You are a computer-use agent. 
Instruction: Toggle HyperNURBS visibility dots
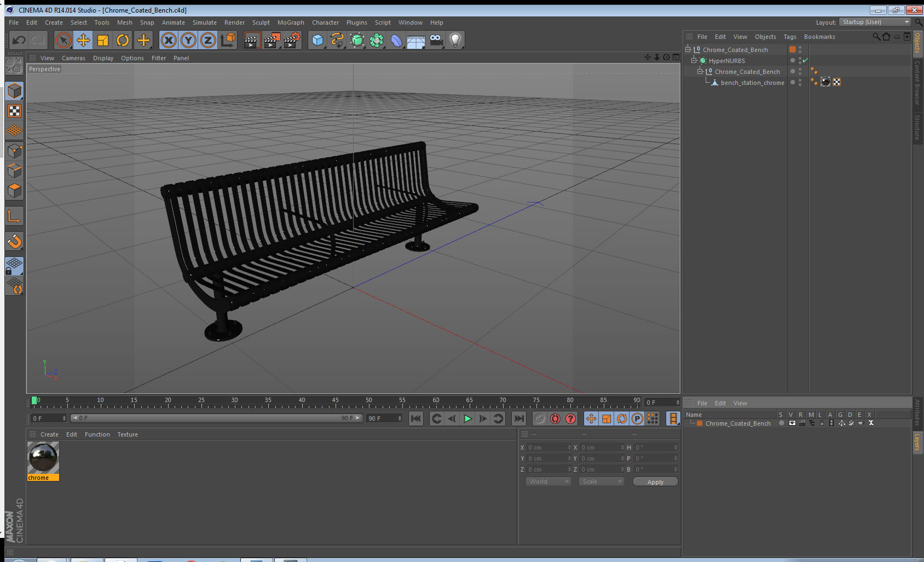pos(800,60)
